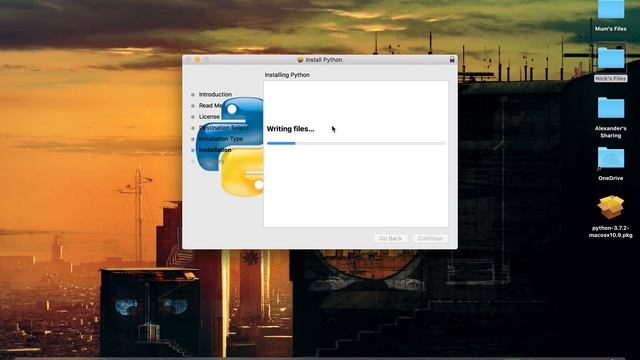The width and height of the screenshot is (640, 360).
Task: Click the python-3.7.2-macosx10.9.pkg file name label
Action: point(611,231)
